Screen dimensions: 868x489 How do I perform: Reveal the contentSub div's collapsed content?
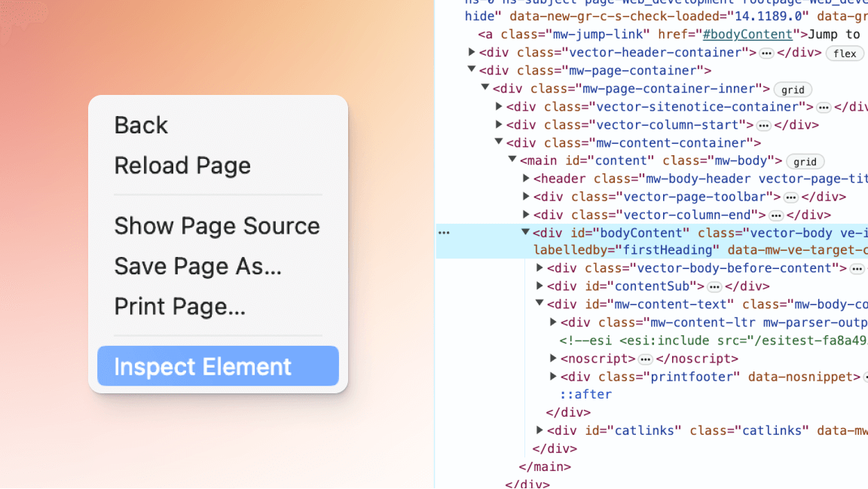pos(715,286)
